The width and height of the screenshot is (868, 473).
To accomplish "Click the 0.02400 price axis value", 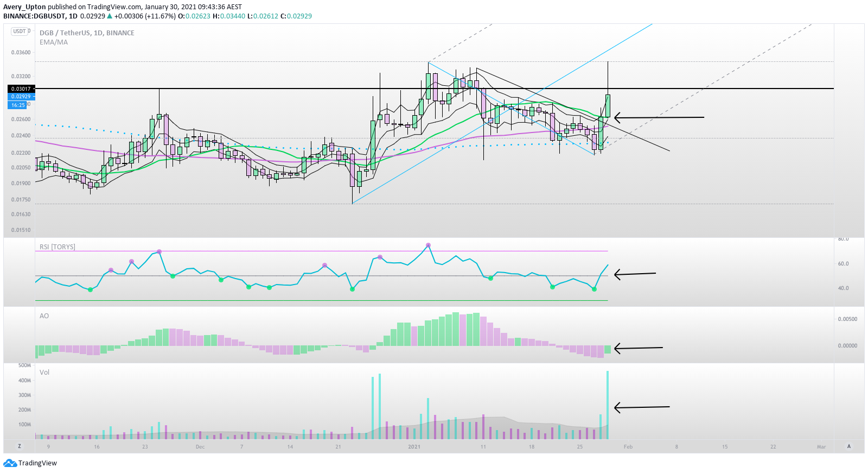I will [21, 136].
